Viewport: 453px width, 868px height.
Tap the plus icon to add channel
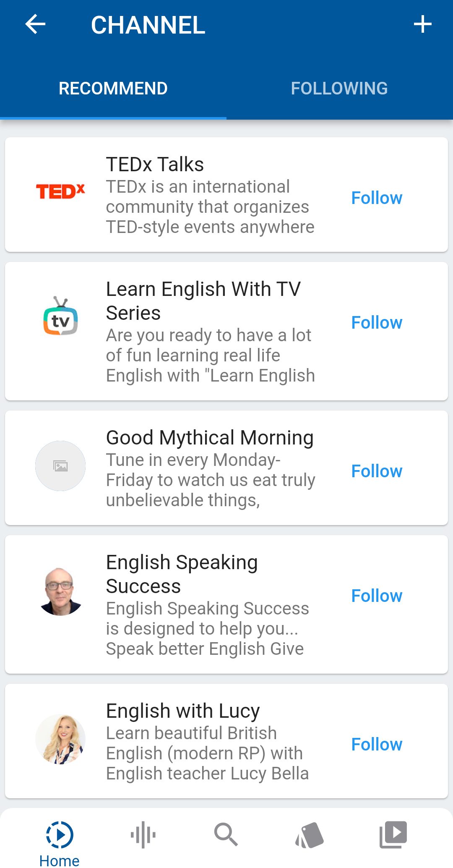pyautogui.click(x=422, y=24)
